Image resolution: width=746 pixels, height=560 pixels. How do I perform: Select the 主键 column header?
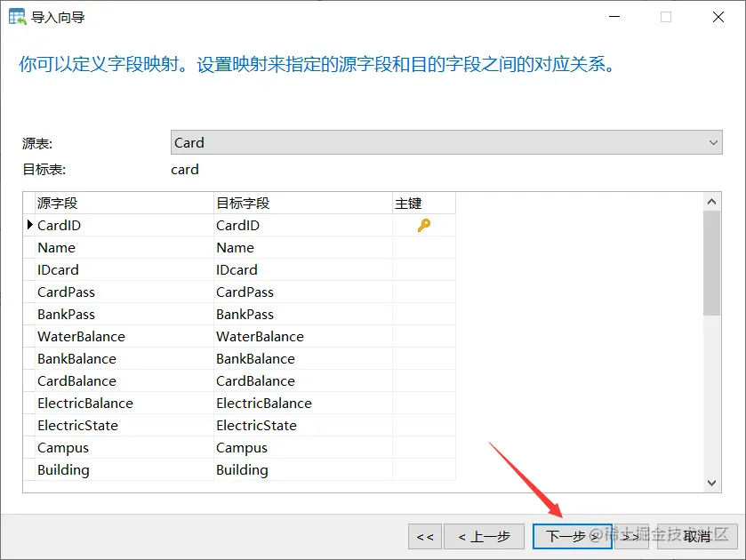424,204
